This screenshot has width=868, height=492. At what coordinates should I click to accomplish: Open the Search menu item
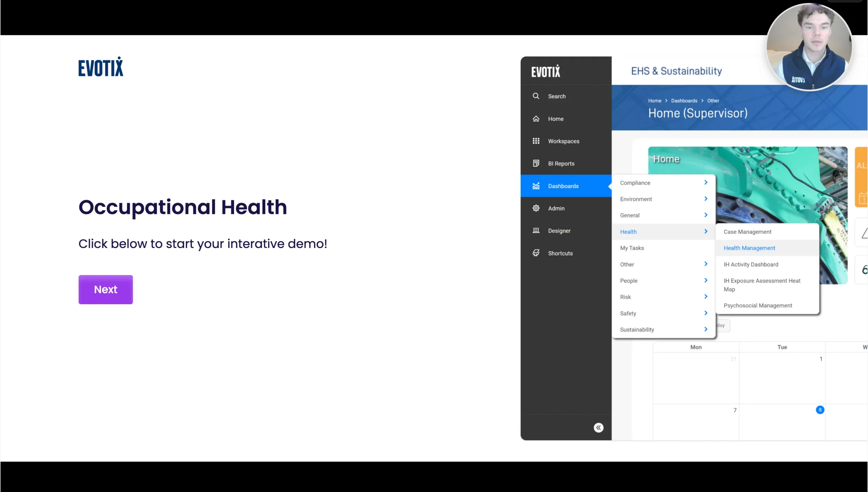pyautogui.click(x=566, y=96)
